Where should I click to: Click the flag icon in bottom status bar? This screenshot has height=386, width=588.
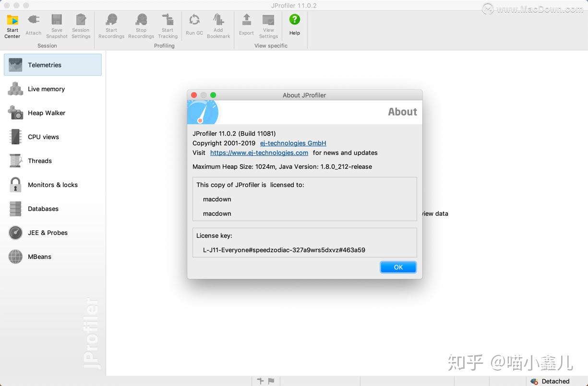[x=270, y=381]
